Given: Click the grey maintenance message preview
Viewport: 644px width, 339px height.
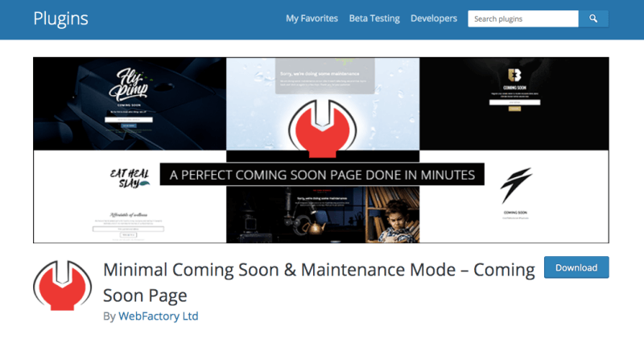Looking at the screenshot, I should 324,76.
